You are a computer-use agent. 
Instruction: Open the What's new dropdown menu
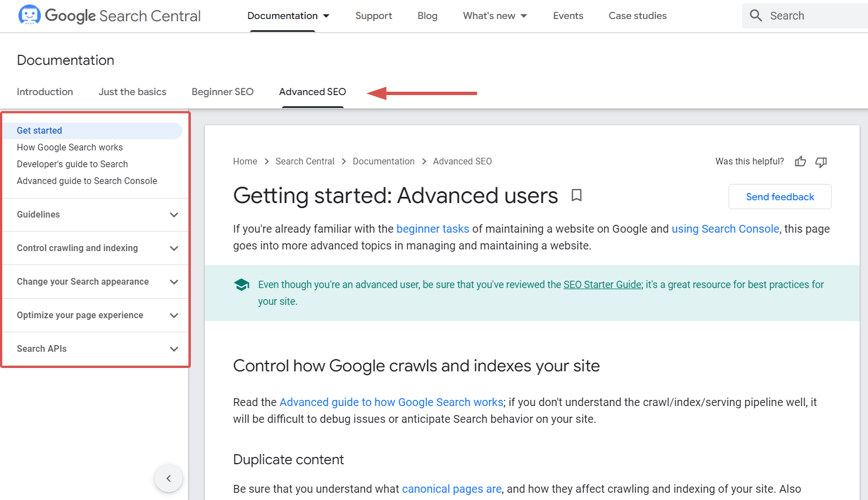[495, 16]
